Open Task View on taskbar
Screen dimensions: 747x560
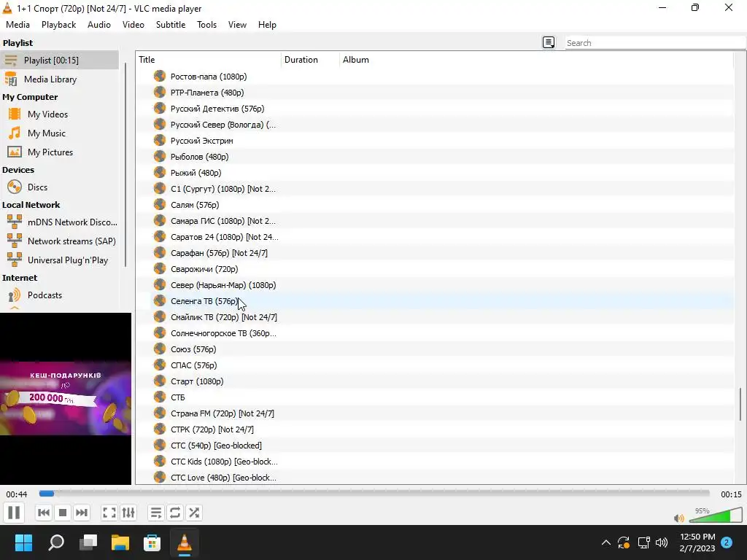(88, 542)
